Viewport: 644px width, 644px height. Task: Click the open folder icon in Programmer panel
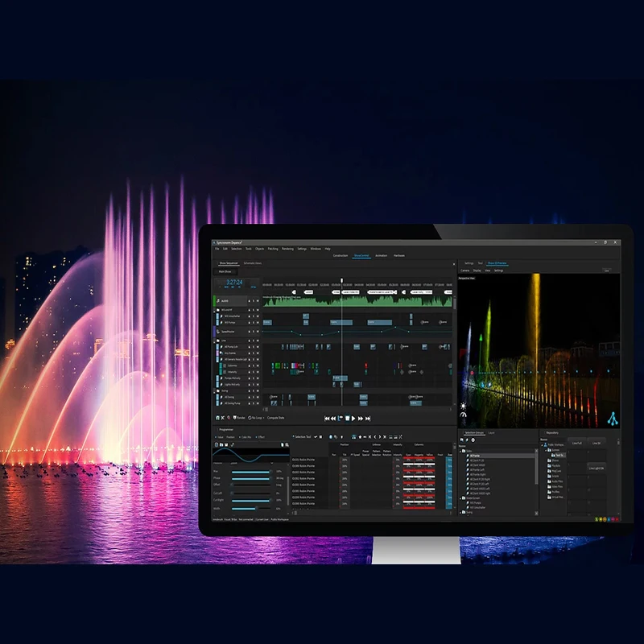pyautogui.click(x=221, y=444)
